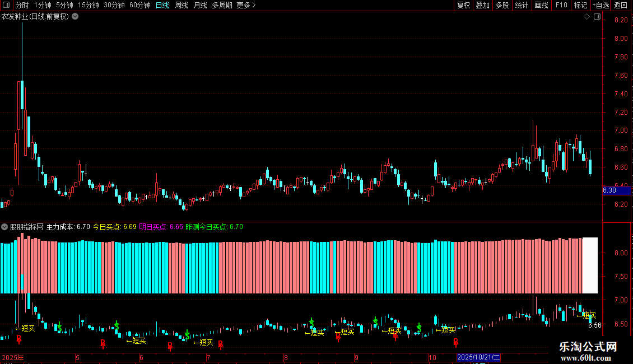Toggle the right side panel icon near 8.20
Image resolution: width=633 pixels, height=364 pixels.
597,17
